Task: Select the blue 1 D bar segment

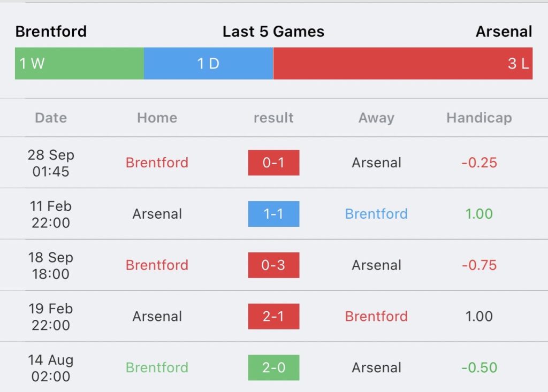Action: click(x=209, y=64)
